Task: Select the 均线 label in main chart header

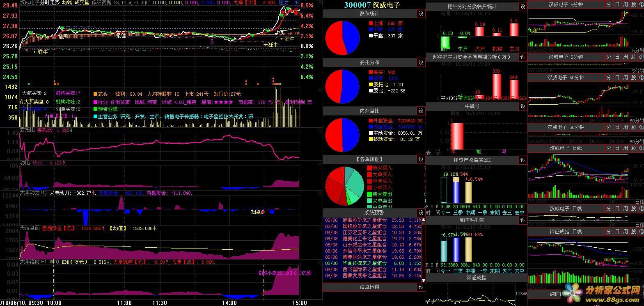Action: tap(67, 2)
